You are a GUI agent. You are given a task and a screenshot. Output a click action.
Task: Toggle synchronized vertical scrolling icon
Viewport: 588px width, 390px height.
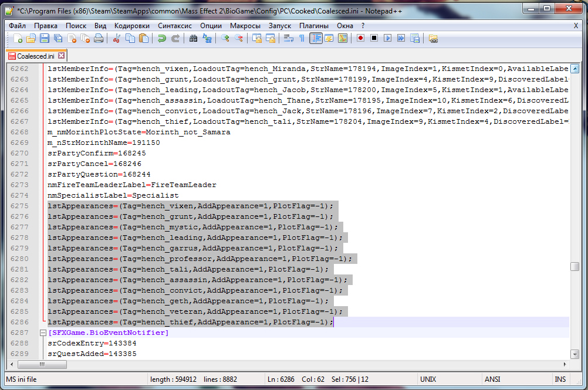(x=257, y=38)
